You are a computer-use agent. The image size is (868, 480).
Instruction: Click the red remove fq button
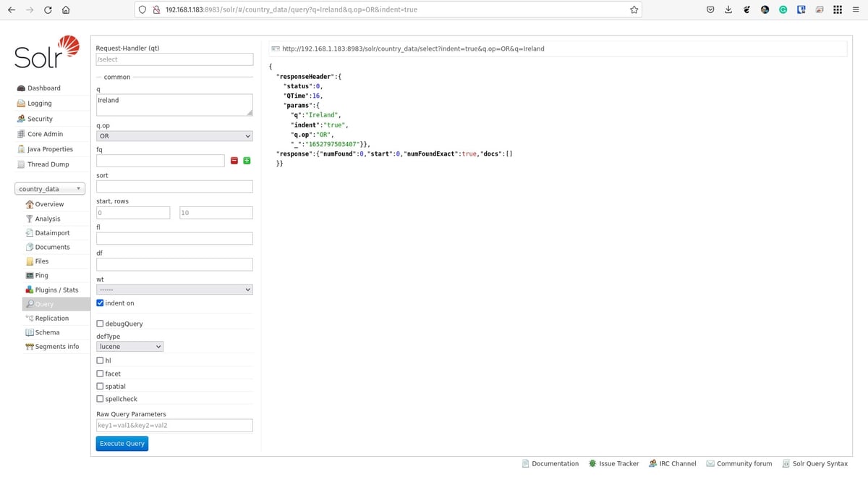click(234, 161)
